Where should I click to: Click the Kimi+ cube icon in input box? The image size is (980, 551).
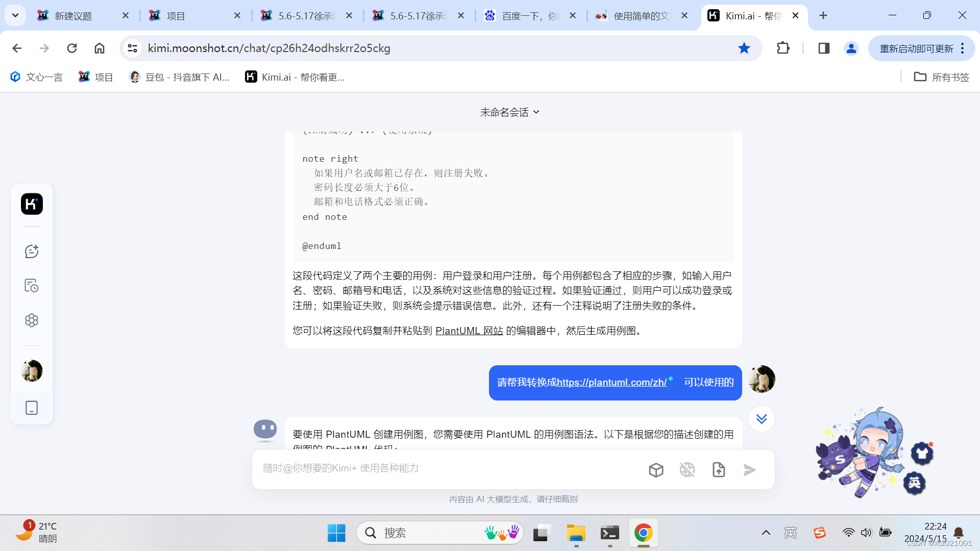click(656, 470)
